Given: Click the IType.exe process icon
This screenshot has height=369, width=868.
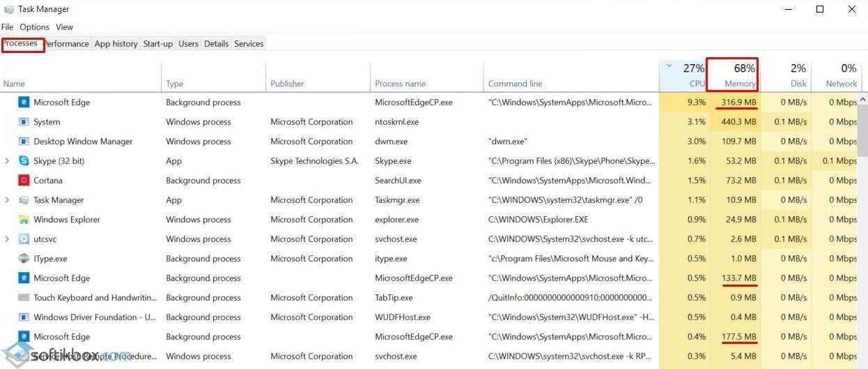Looking at the screenshot, I should 24,259.
